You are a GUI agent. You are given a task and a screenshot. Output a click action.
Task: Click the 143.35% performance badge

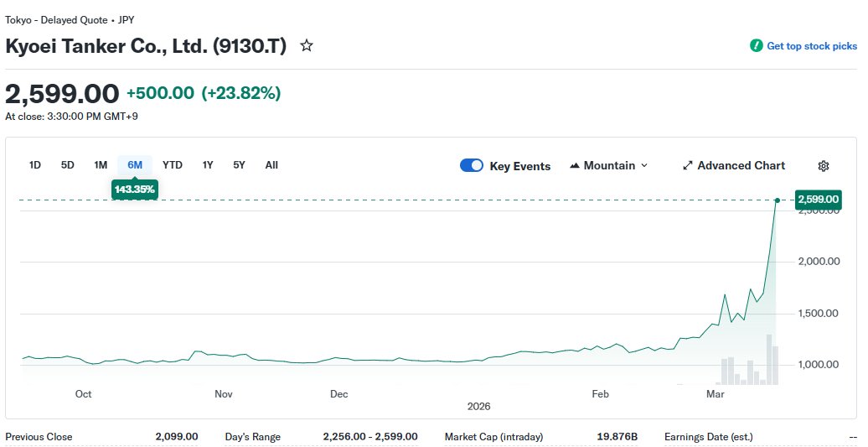pos(135,190)
